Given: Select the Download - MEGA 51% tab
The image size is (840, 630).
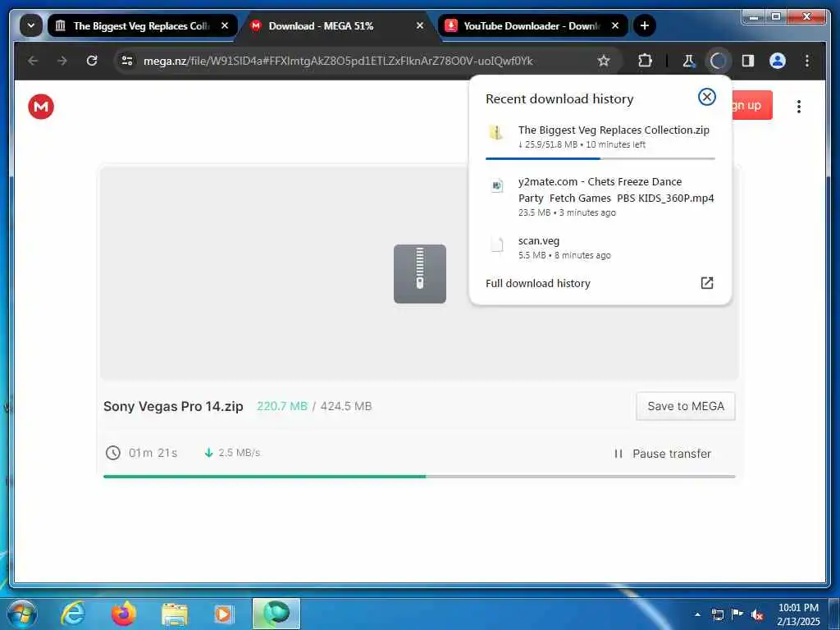Looking at the screenshot, I should click(339, 25).
